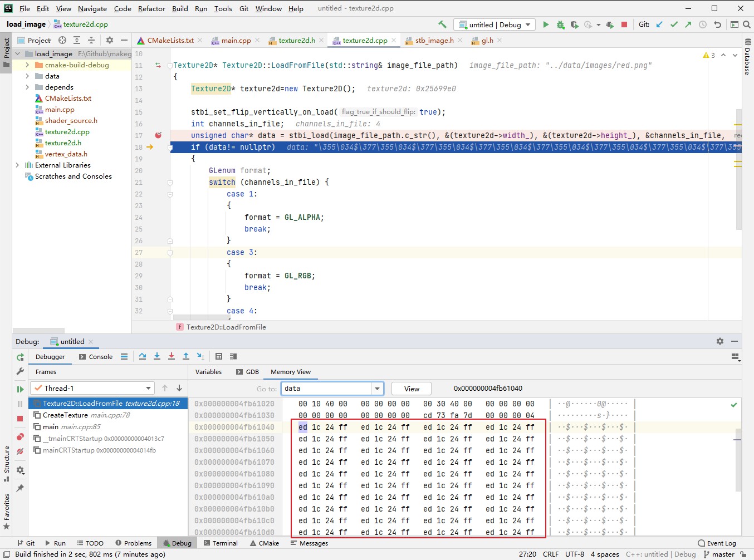
Task: Click the Force Step Into red arrow icon
Action: click(172, 356)
